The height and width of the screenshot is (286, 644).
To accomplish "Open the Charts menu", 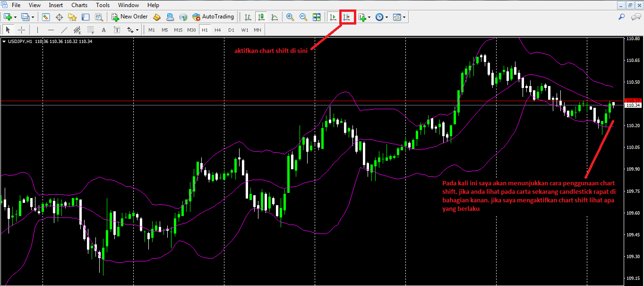I will (79, 5).
